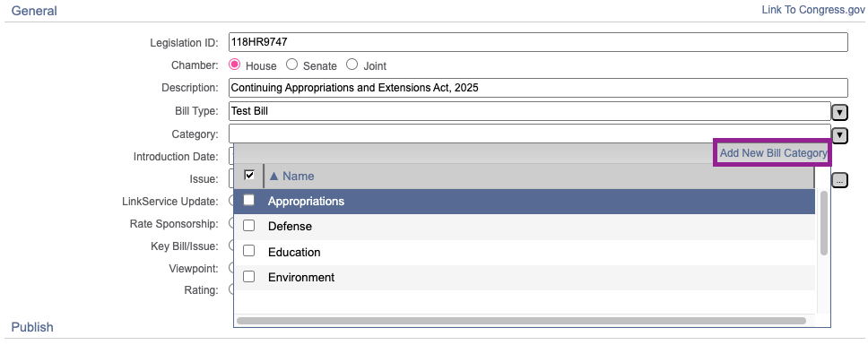Click the Publish section heading
Viewport: 868px width, 345px height.
click(x=32, y=327)
